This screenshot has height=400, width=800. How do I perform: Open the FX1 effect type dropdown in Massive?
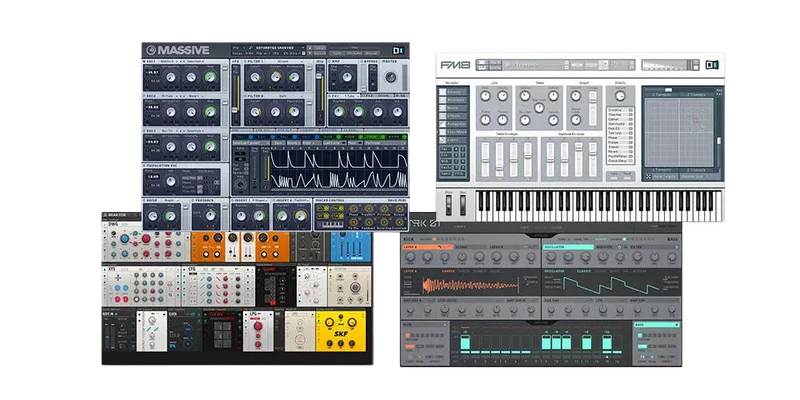coord(352,96)
